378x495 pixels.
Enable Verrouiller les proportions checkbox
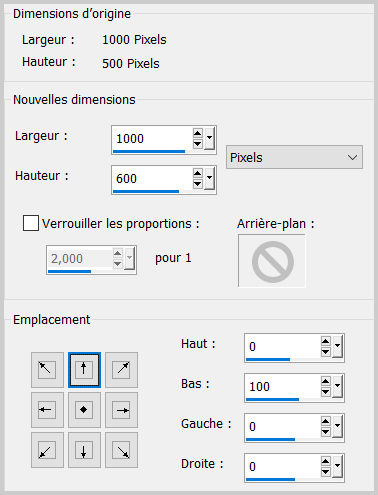click(x=31, y=223)
